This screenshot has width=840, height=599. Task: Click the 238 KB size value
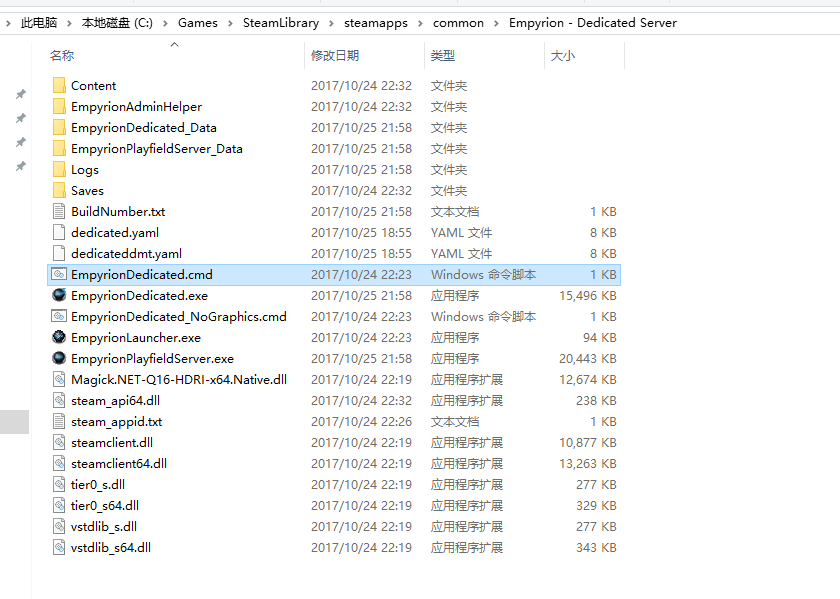coord(596,400)
